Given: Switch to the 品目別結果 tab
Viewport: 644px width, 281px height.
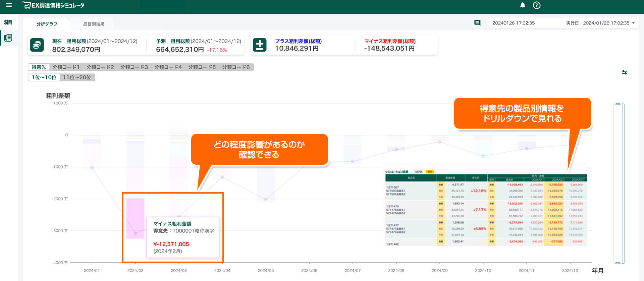Looking at the screenshot, I should 94,24.
